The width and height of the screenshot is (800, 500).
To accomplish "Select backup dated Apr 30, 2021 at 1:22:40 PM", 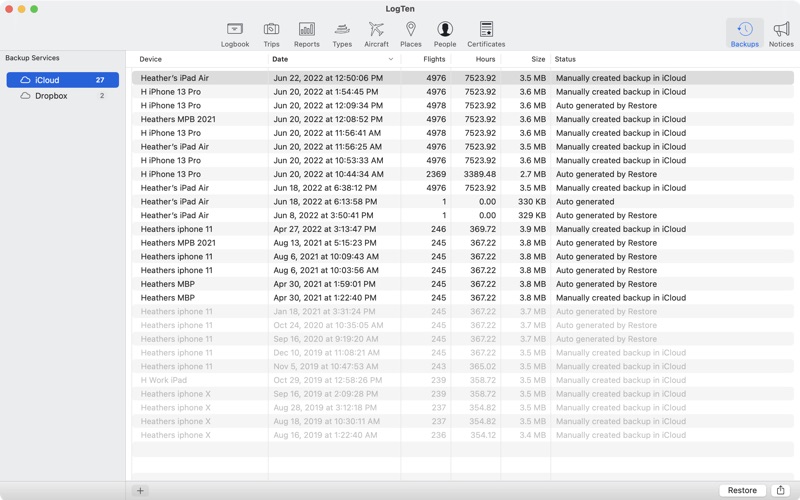I will pos(463,298).
